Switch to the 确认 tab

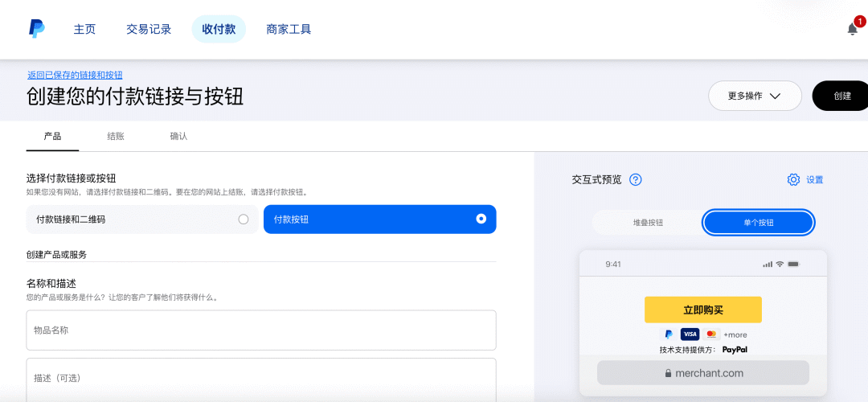click(178, 136)
